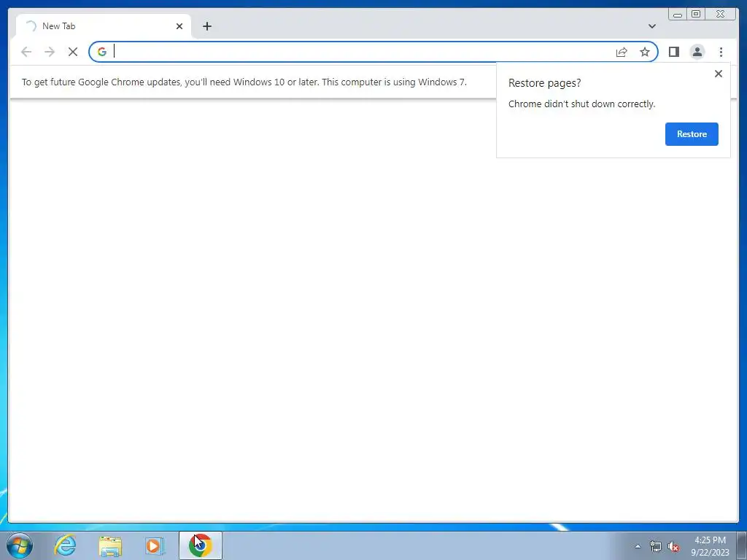Toggle the side panel
Viewport: 747px width, 560px height.
tap(673, 52)
